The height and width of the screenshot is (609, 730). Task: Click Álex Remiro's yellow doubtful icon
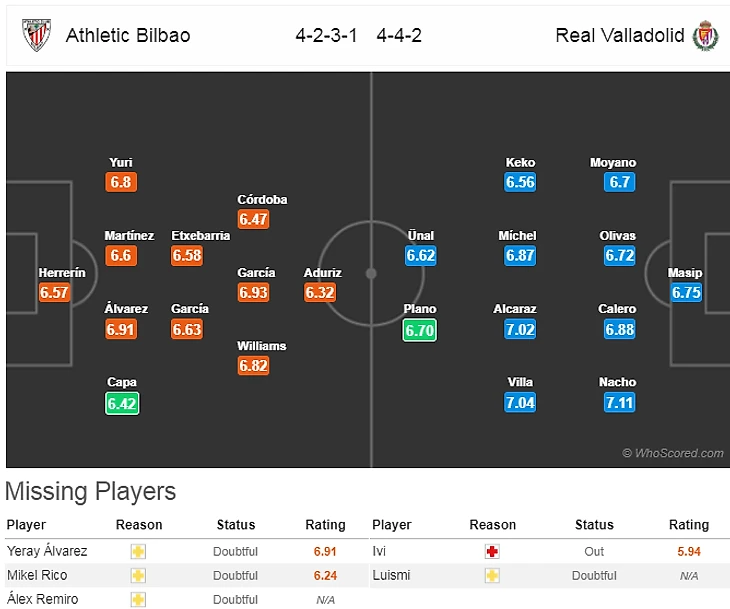coord(138,599)
